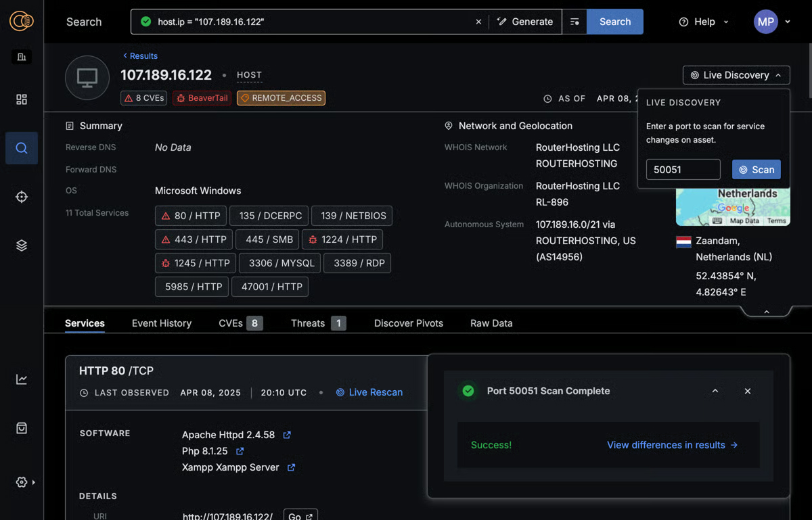Click the settings gear at the sidebar bottom
The image size is (812, 520).
[x=19, y=482]
